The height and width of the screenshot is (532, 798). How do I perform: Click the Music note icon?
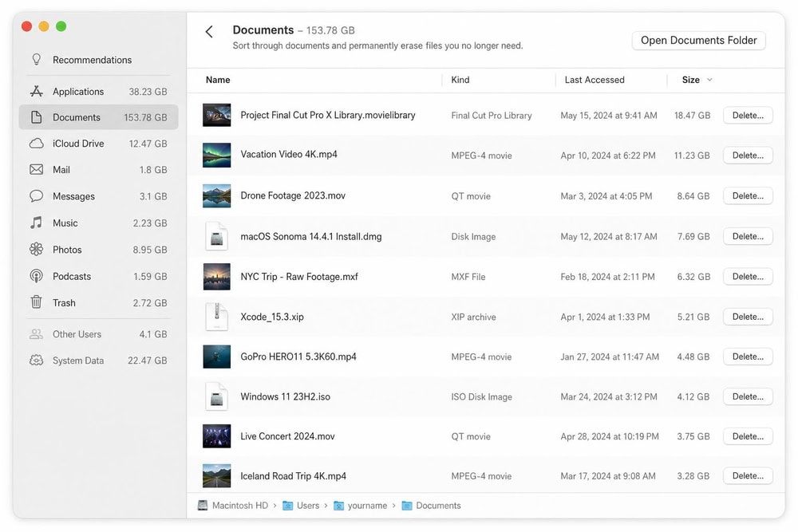click(36, 223)
